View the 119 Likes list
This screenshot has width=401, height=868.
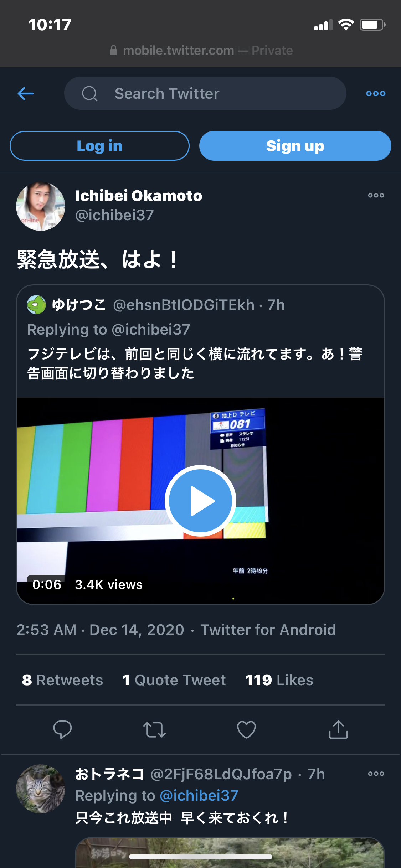[x=279, y=680]
